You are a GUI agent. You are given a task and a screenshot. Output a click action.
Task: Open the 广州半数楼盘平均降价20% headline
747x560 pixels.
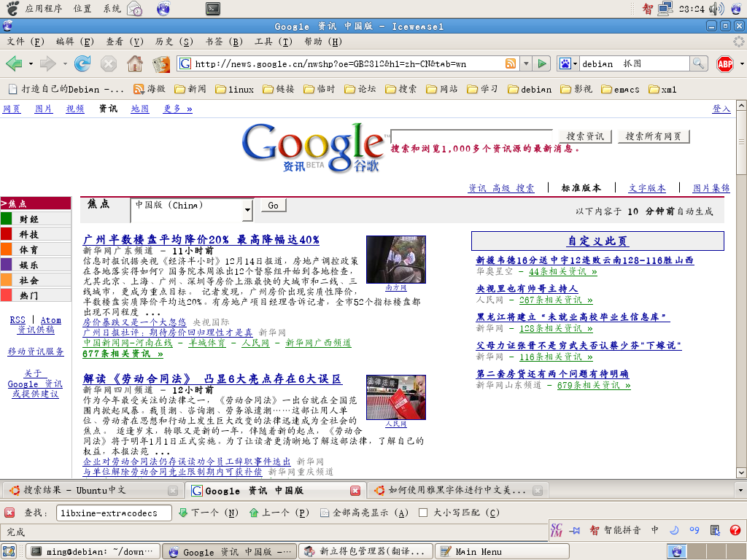point(201,240)
